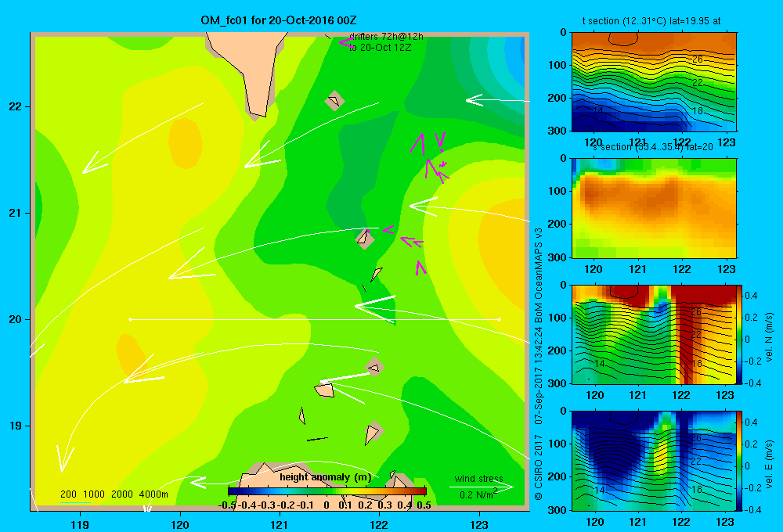The width and height of the screenshot is (783, 532).
Task: Click the color scale beside the vel. N plot
Action: pos(739,334)
